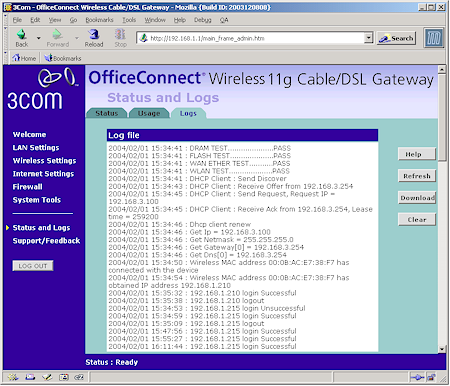Go back with the Back toolbar icon

pos(22,38)
